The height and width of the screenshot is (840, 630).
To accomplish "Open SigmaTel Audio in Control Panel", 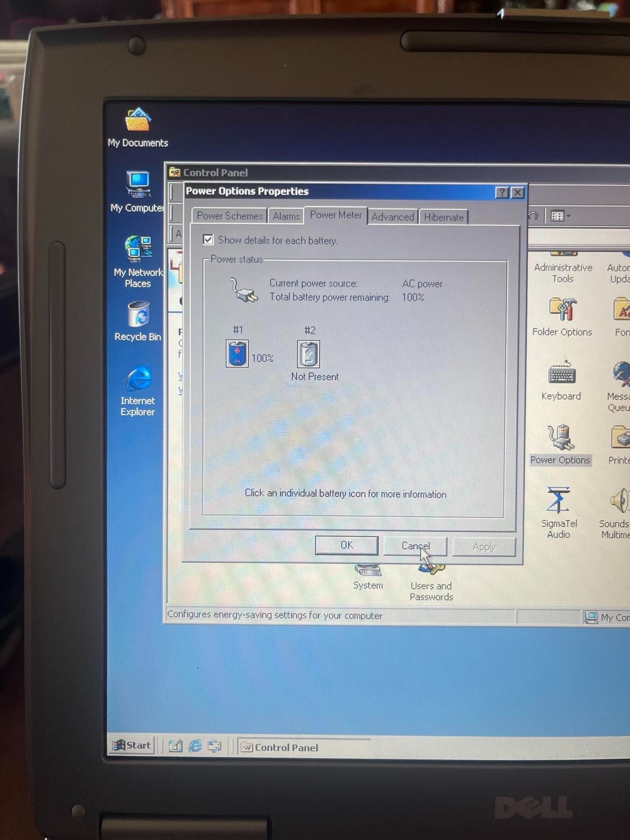I will [559, 513].
